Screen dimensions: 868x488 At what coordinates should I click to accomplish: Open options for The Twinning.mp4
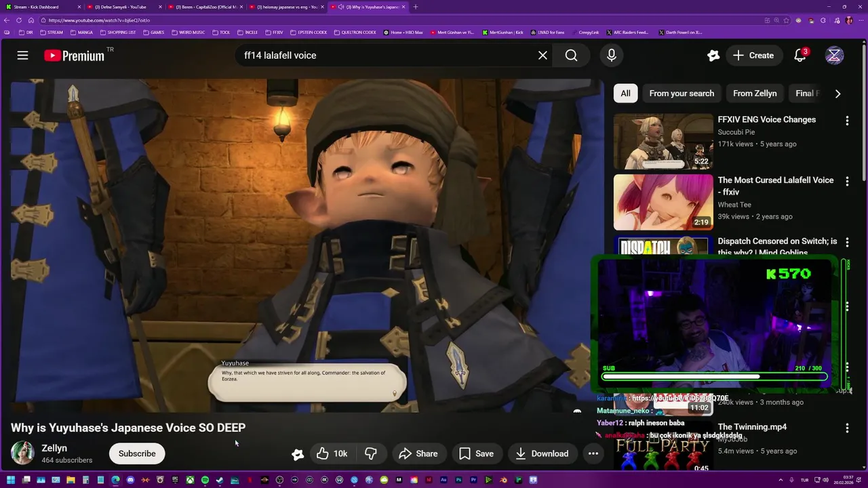coord(846,428)
